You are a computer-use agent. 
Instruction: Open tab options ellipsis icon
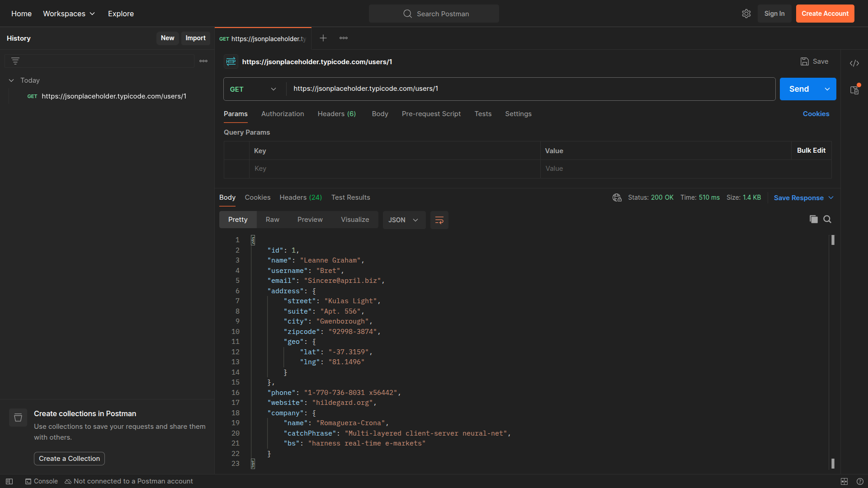(x=344, y=38)
